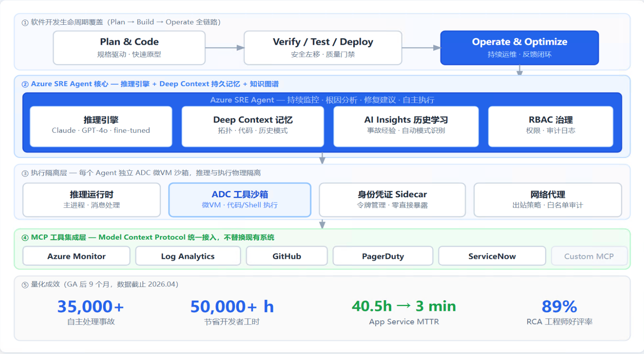Click the 令牌管理 · 零直接暴露 subtitle
Viewport: 644px width, 354px height.
(392, 205)
